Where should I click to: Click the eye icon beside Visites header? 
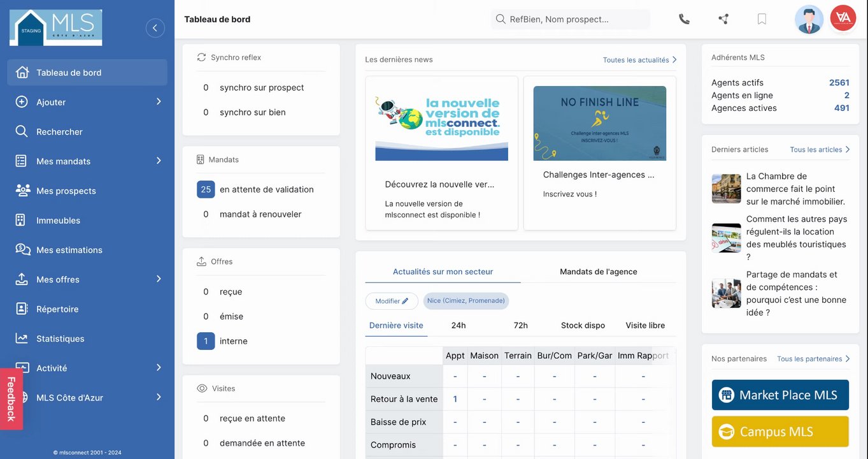coord(202,388)
